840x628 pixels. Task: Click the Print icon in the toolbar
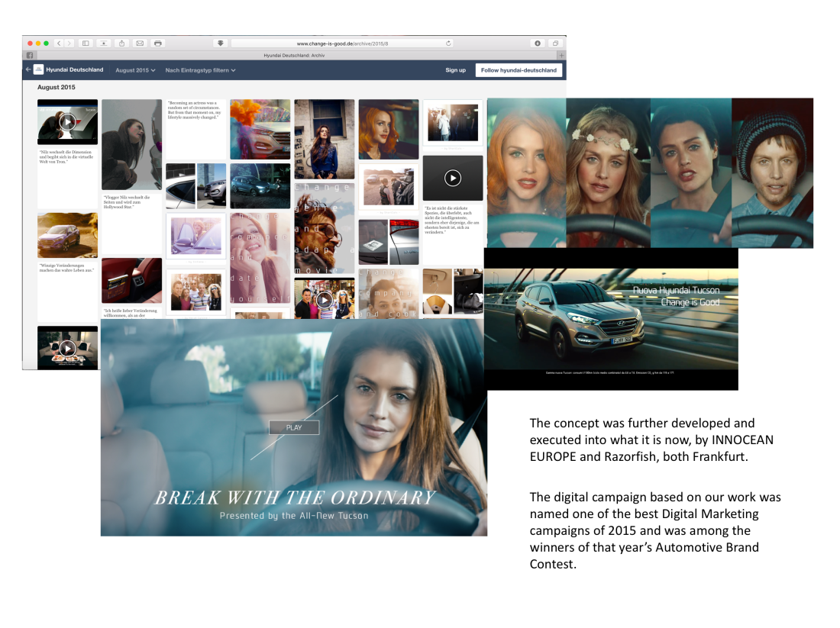[157, 43]
